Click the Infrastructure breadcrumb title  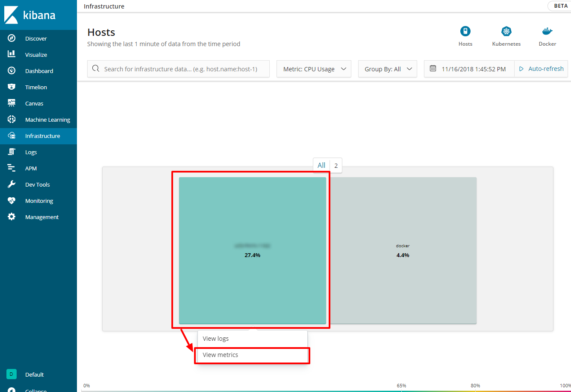[104, 6]
